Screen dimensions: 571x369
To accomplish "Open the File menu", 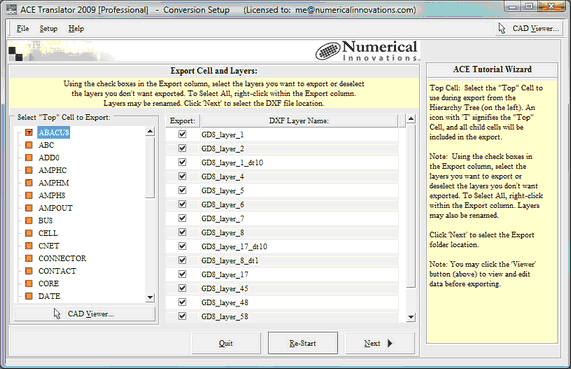I will (23, 28).
